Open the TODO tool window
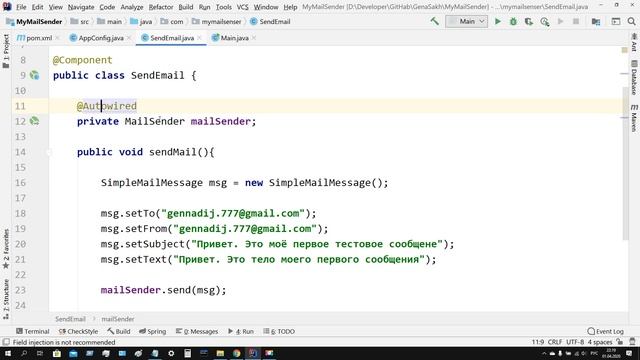The height and width of the screenshot is (360, 640). [x=279, y=331]
